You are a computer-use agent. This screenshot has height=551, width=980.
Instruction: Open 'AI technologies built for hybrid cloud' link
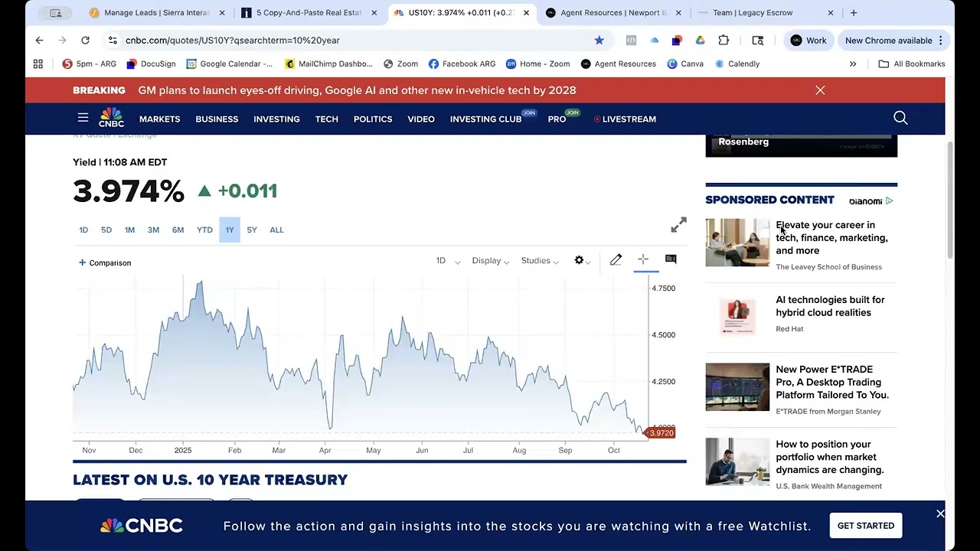(830, 306)
